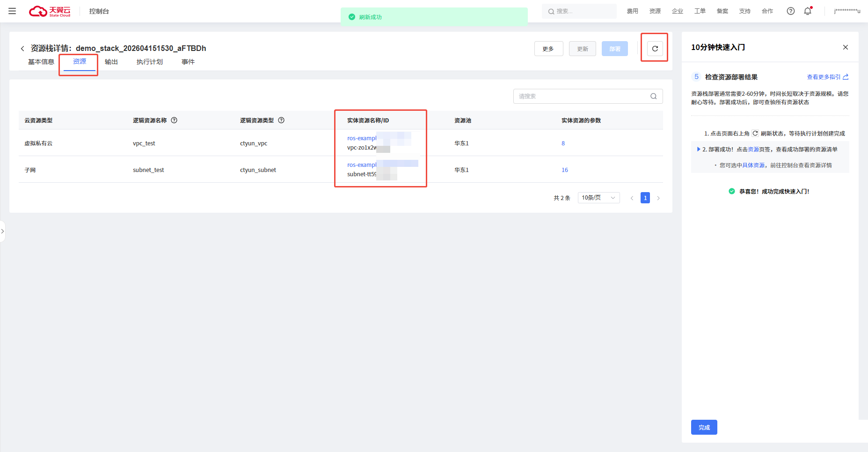Switch to the 执行计划 tab
This screenshot has height=452, width=868.
(149, 62)
